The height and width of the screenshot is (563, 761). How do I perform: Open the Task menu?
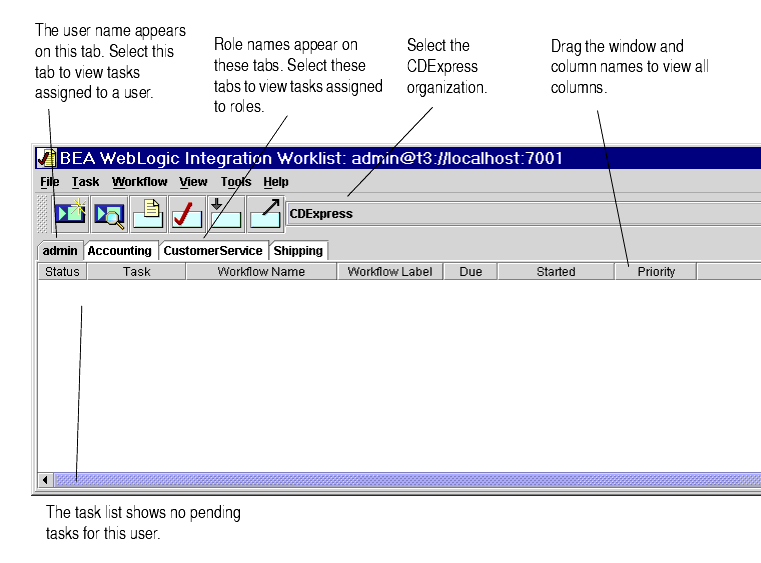[x=85, y=182]
